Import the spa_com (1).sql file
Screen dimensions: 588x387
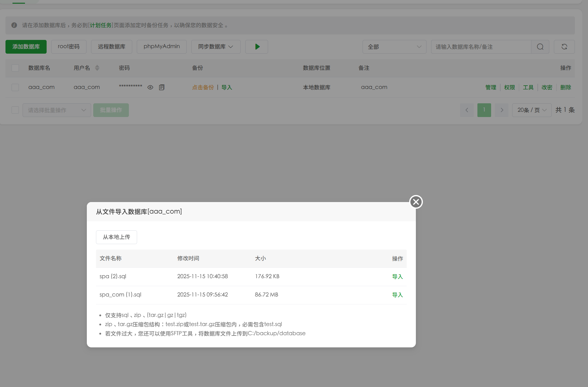397,295
